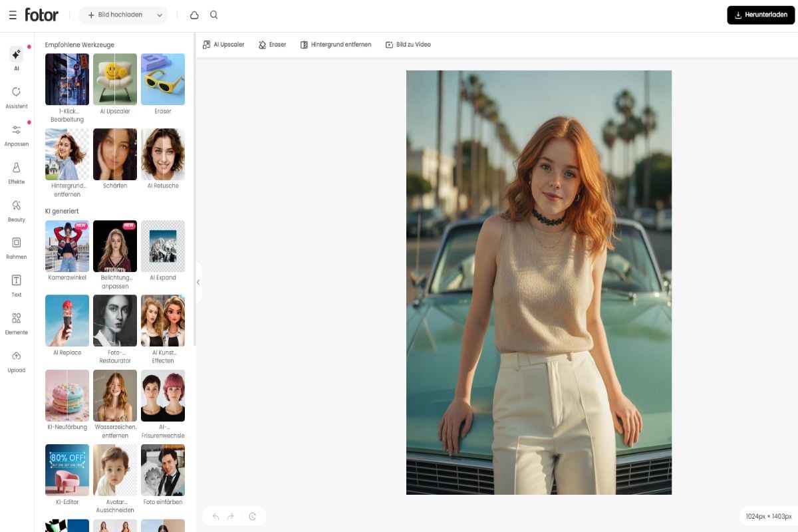798x532 pixels.
Task: Click AI Upscaler in the top toolbar
Action: (x=224, y=45)
